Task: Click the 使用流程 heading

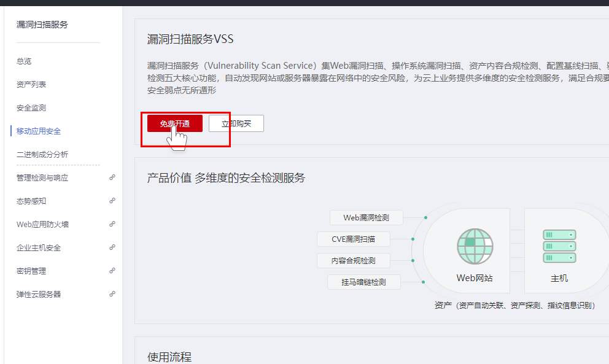Action: [169, 357]
